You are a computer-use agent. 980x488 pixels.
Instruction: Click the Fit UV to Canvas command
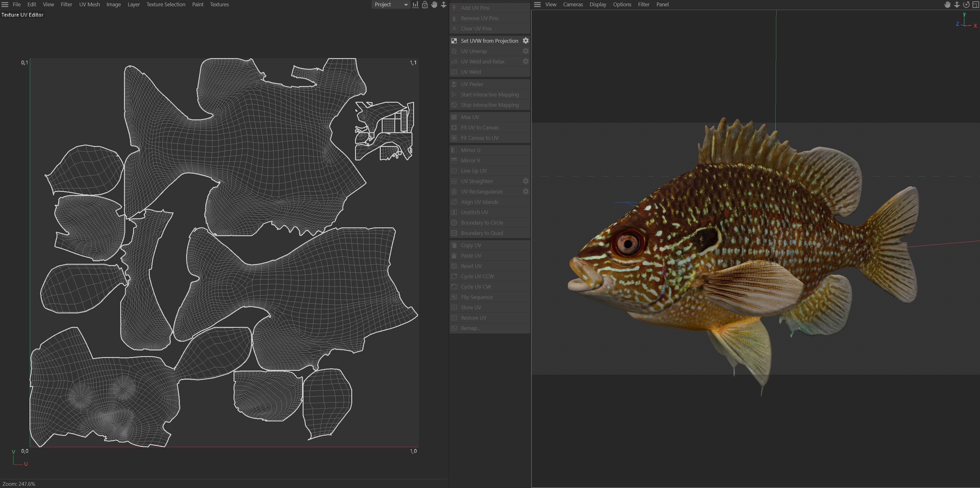(479, 127)
